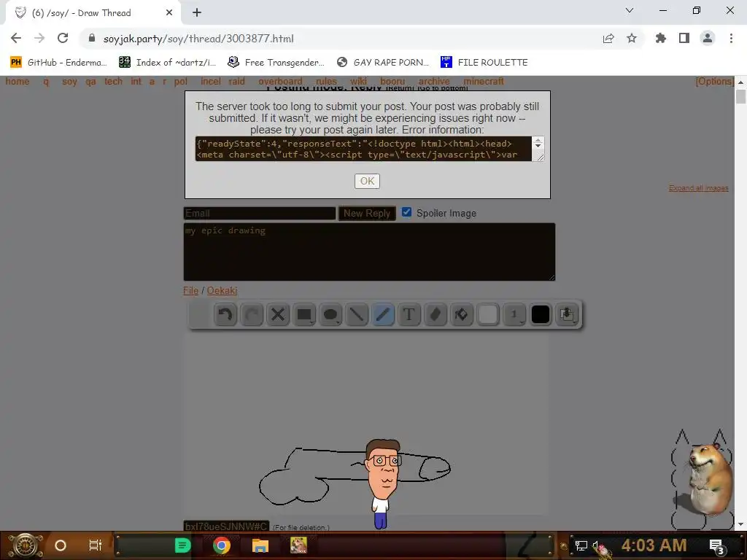
Task: Open the Chrome profile menu
Action: coord(708,38)
